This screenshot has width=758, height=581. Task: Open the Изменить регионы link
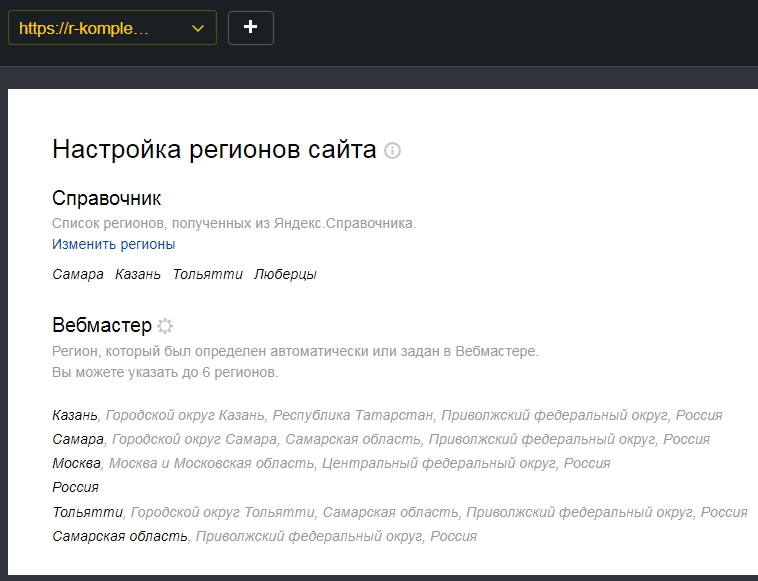click(114, 244)
